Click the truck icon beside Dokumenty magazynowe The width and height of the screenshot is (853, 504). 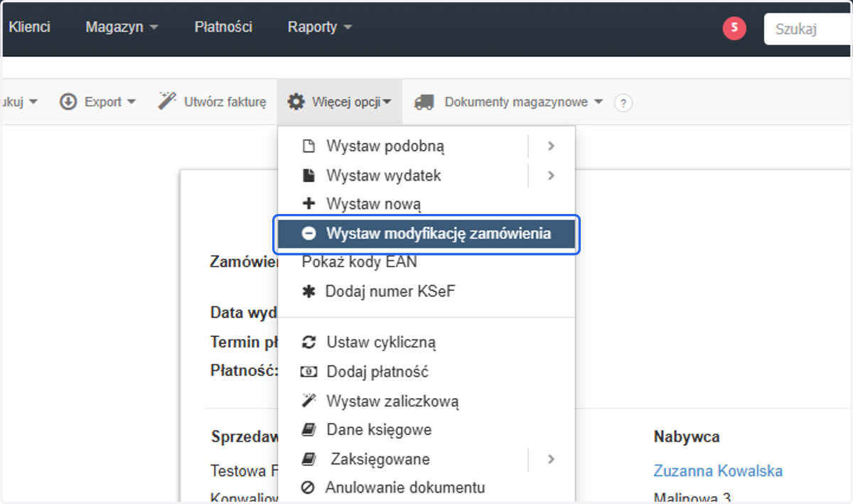point(424,102)
